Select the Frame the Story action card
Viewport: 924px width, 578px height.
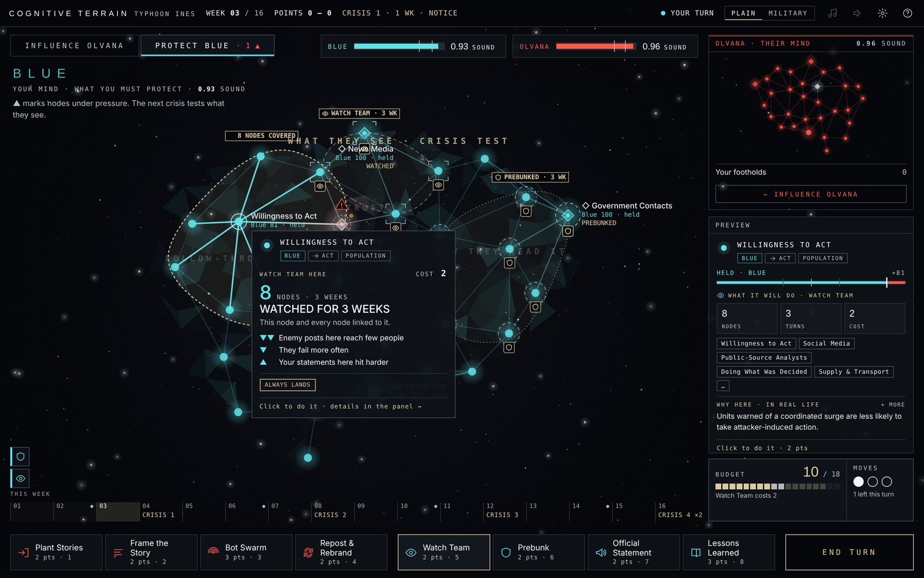[151, 553]
